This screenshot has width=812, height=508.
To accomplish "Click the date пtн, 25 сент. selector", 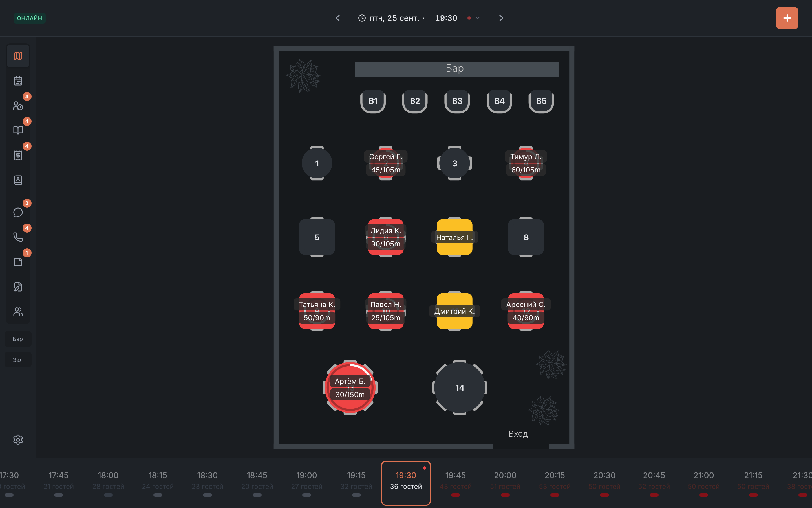I will (394, 18).
